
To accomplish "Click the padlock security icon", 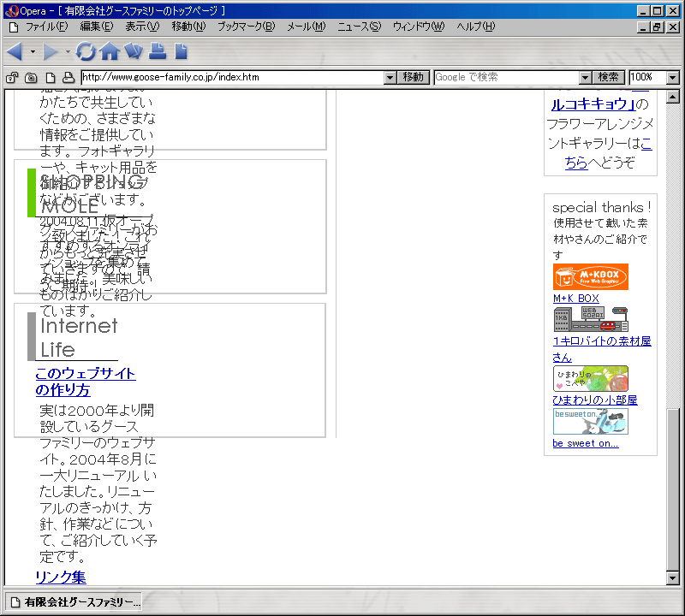I will tap(12, 78).
